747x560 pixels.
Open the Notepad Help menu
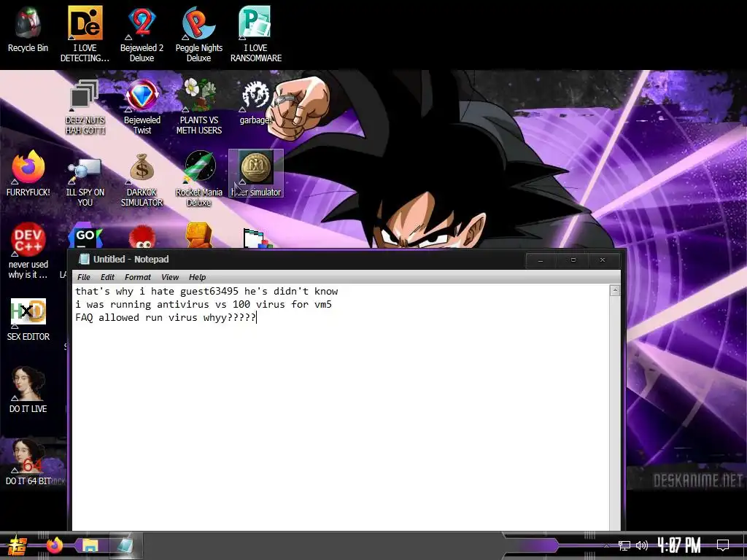[197, 277]
